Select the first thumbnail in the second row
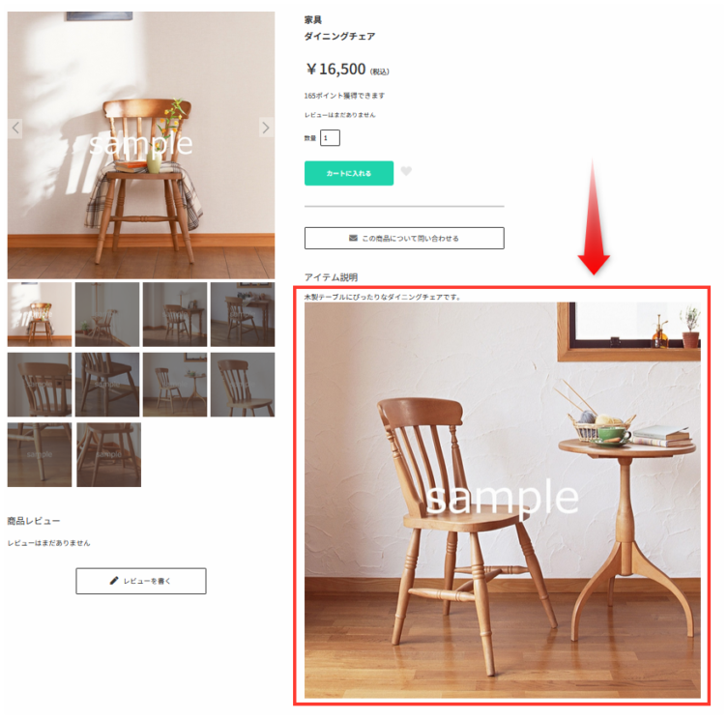Image resolution: width=728 pixels, height=719 pixels. click(x=40, y=385)
